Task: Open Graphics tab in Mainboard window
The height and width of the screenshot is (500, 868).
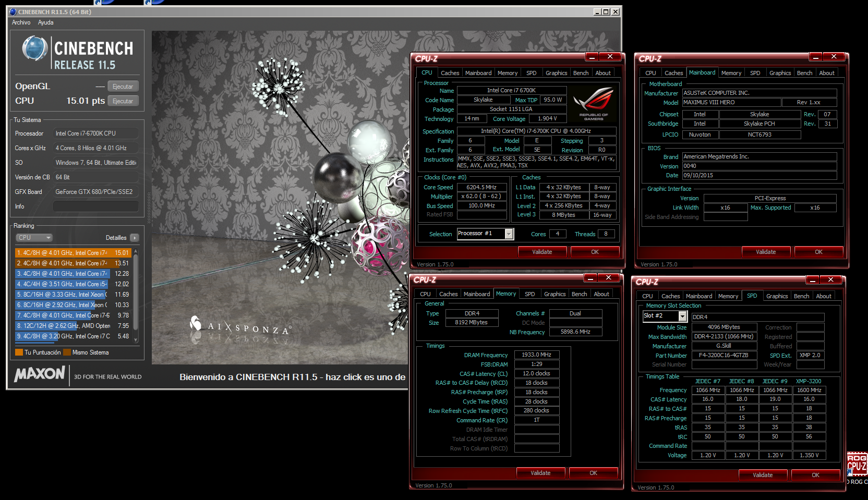Action: [780, 73]
